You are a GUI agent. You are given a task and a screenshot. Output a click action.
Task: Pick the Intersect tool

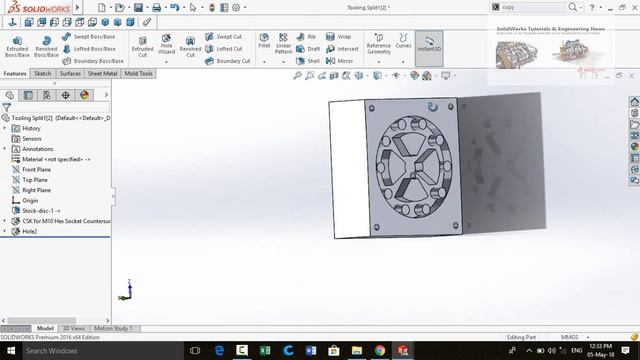[x=342, y=49]
